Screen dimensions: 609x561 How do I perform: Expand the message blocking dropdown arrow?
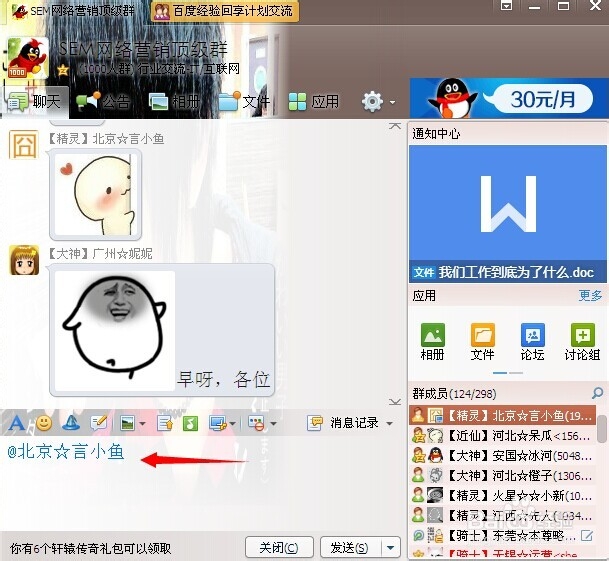(273, 424)
